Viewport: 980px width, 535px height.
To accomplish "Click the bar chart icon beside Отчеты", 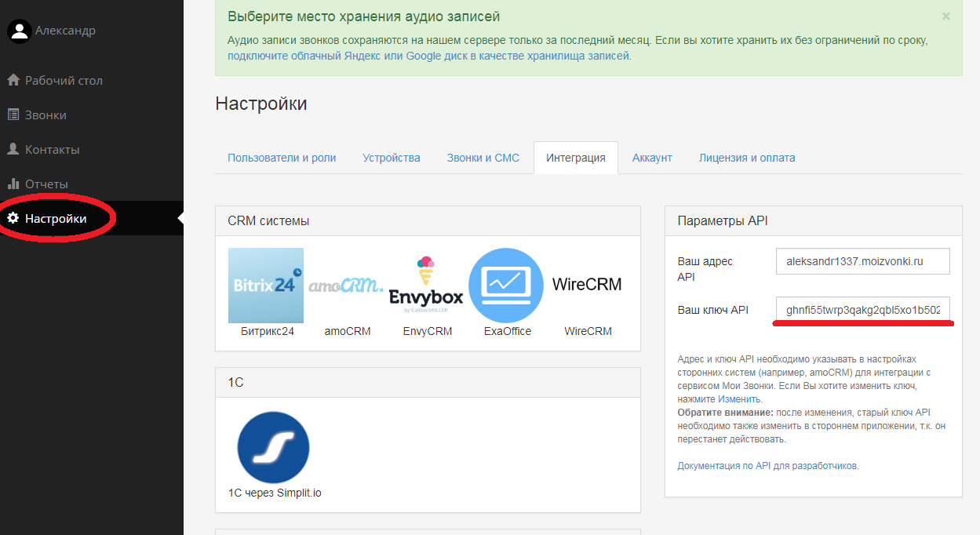I will pos(13,184).
